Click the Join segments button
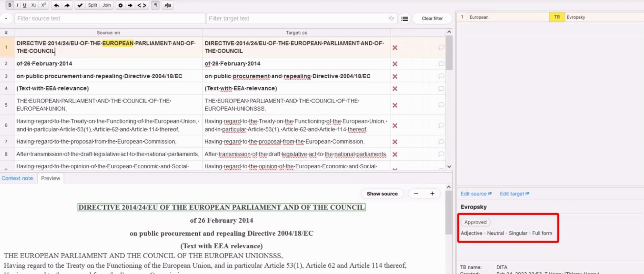The height and width of the screenshot is (274, 644). (x=107, y=5)
